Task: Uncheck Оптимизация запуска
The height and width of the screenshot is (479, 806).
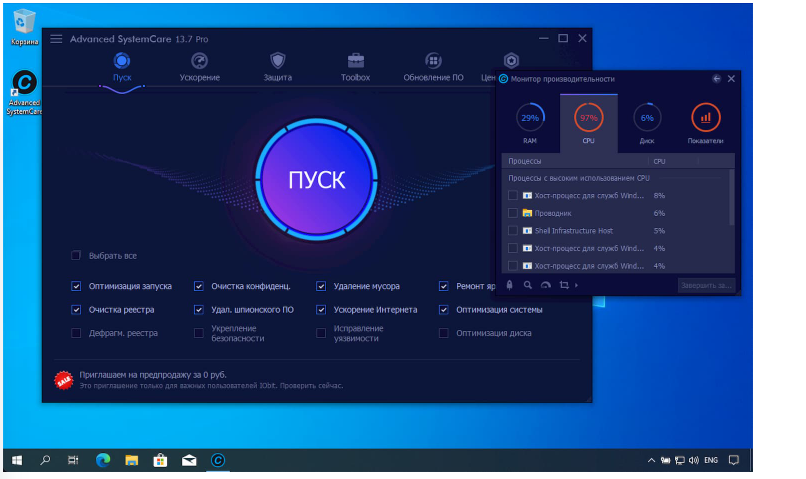Action: click(x=76, y=286)
